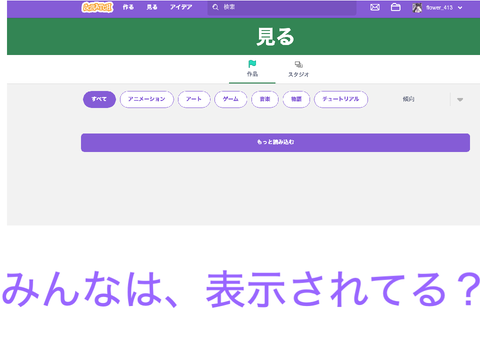Click the 傾向 sort selection text
The width and height of the screenshot is (480, 360).
(409, 99)
